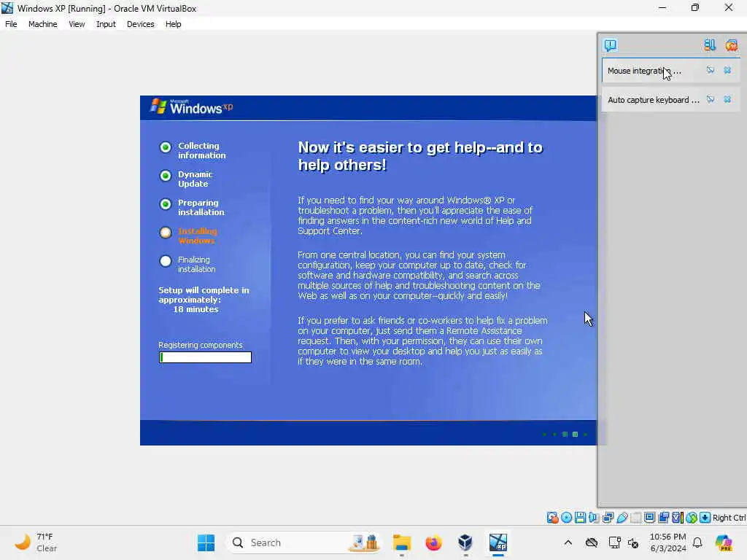Click the Installing Windows setup step
Screen dimensions: 747x560
click(x=188, y=236)
